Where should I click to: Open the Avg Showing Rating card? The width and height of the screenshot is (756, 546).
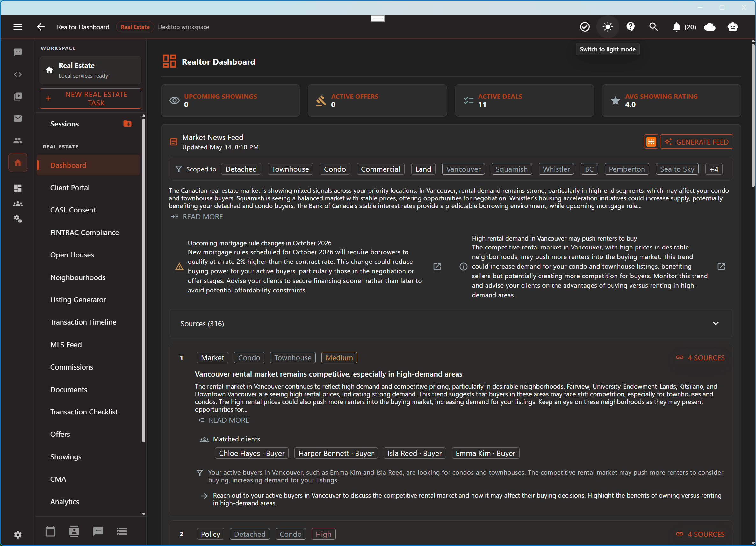click(671, 100)
